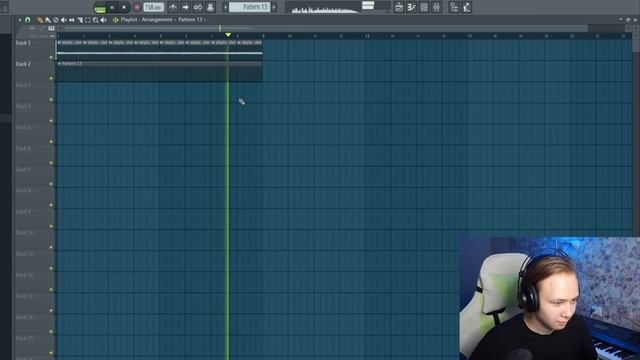Mute Track 4 via its green LED
640x360 pixels.
[51, 121]
